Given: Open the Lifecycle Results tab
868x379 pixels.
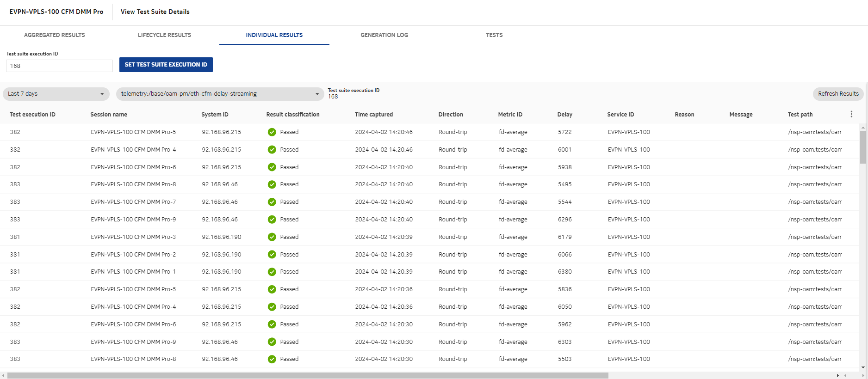Looking at the screenshot, I should pyautogui.click(x=164, y=35).
